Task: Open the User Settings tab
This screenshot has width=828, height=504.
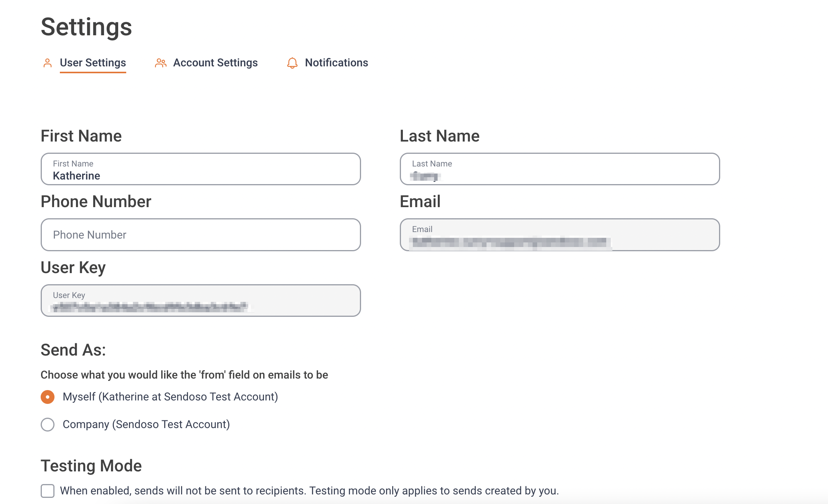Action: pos(93,63)
